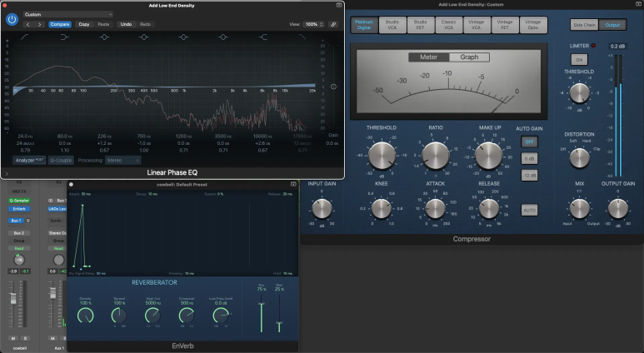Viewport: 644px width, 353px height.
Task: Open the Custom preset dropdown in EQ
Action: 67,14
